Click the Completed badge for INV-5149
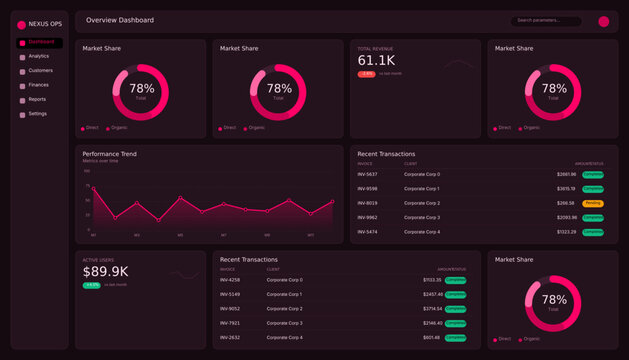Screen dimensions: 629x360 (455, 295)
